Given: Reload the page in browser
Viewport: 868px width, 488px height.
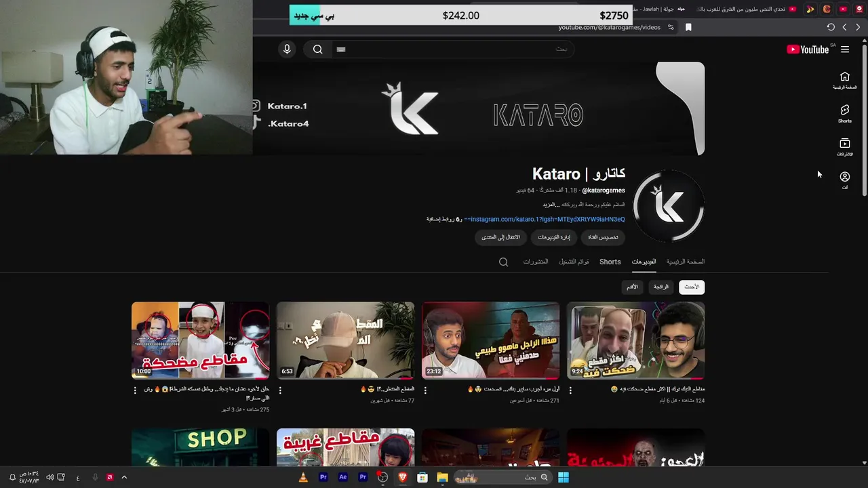Looking at the screenshot, I should coord(831,27).
